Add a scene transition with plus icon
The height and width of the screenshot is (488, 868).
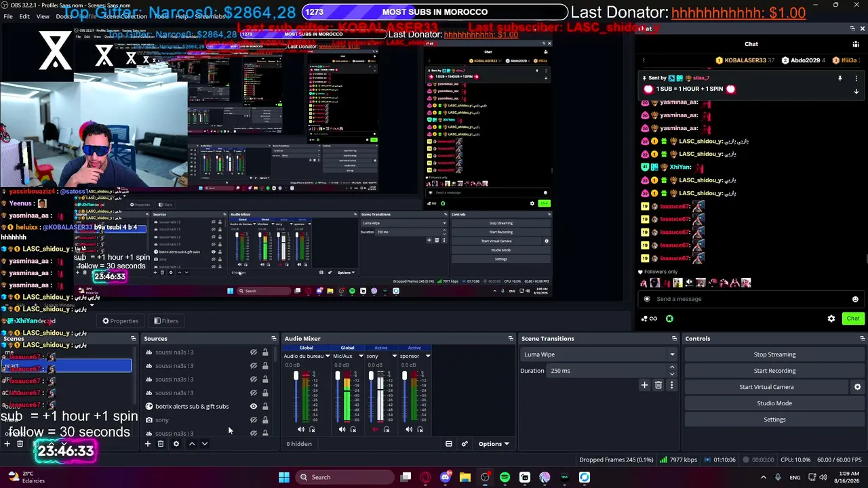(x=644, y=386)
